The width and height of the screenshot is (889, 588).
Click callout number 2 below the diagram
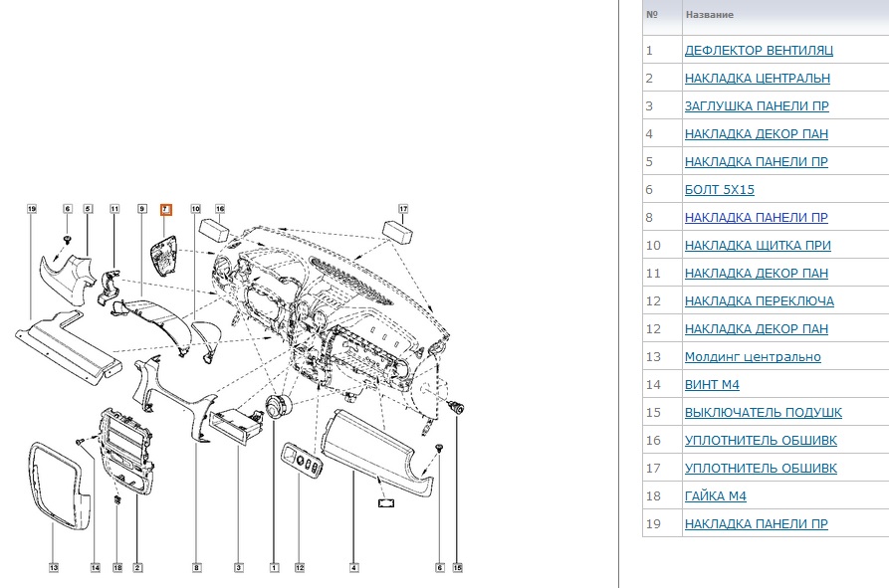[137, 568]
